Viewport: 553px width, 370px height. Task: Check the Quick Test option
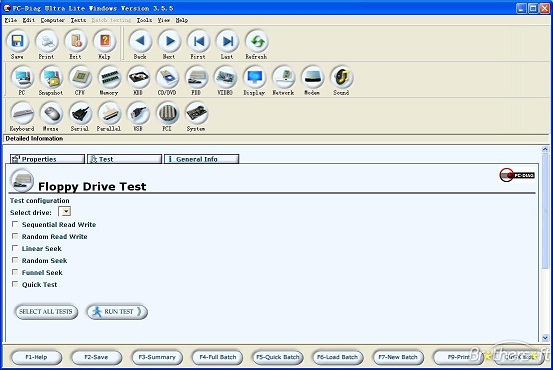coord(15,284)
